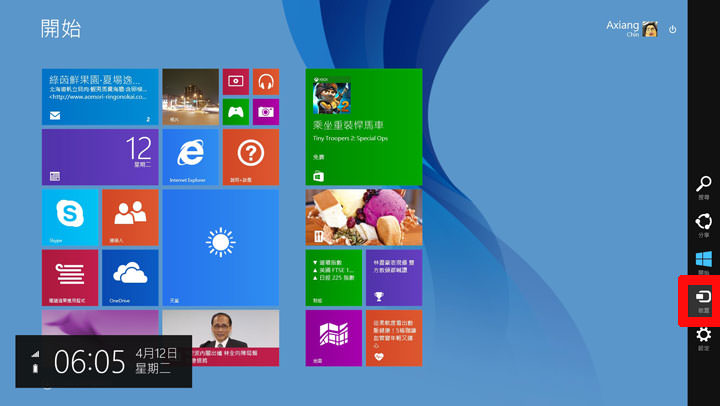Open the Weather sun tile
The image size is (720, 406).
221,248
